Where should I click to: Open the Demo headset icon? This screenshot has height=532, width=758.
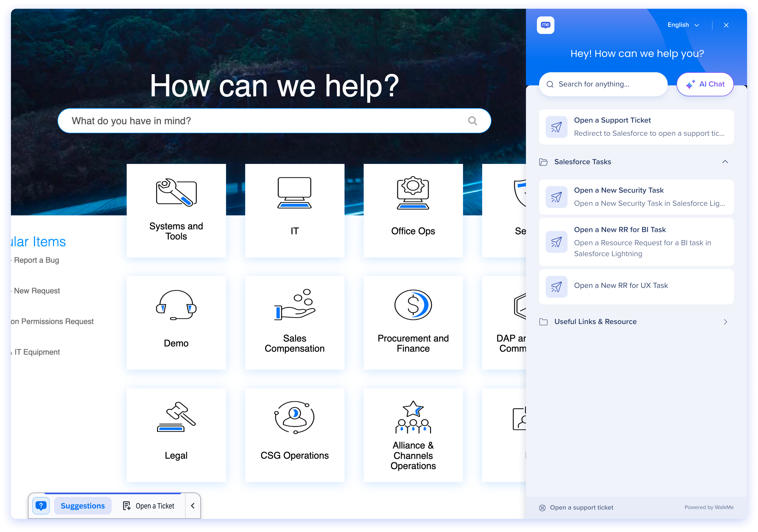tap(176, 305)
